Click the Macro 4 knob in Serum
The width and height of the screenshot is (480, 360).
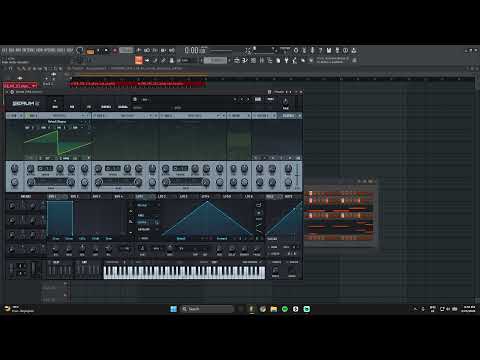(12, 249)
